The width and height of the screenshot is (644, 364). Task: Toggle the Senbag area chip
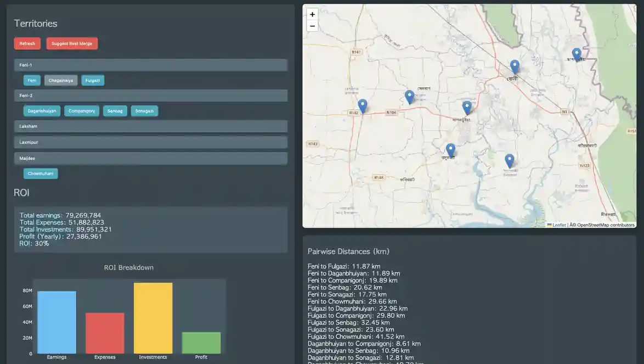(x=115, y=111)
